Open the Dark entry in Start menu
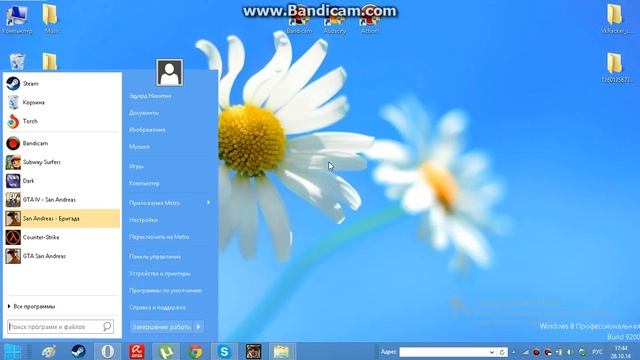The width and height of the screenshot is (640, 360). 62,181
